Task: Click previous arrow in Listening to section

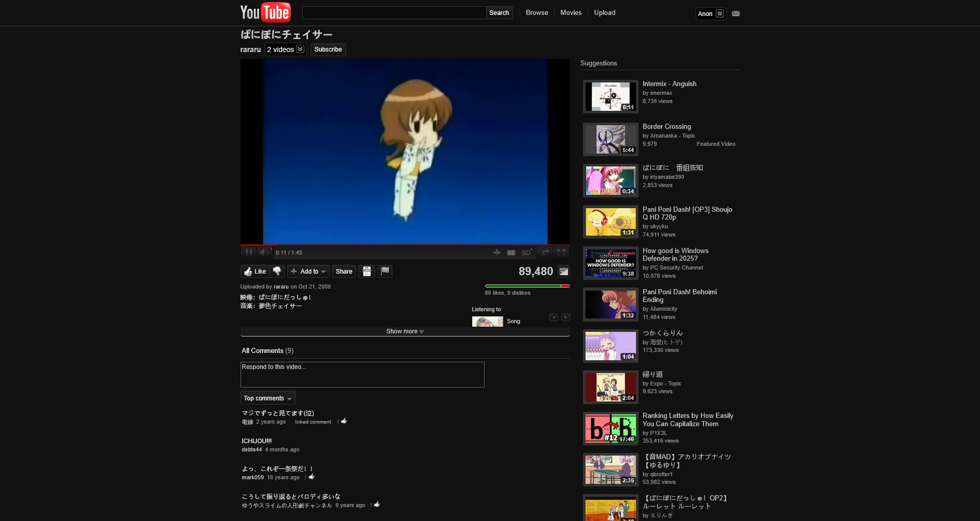Action: [x=554, y=317]
